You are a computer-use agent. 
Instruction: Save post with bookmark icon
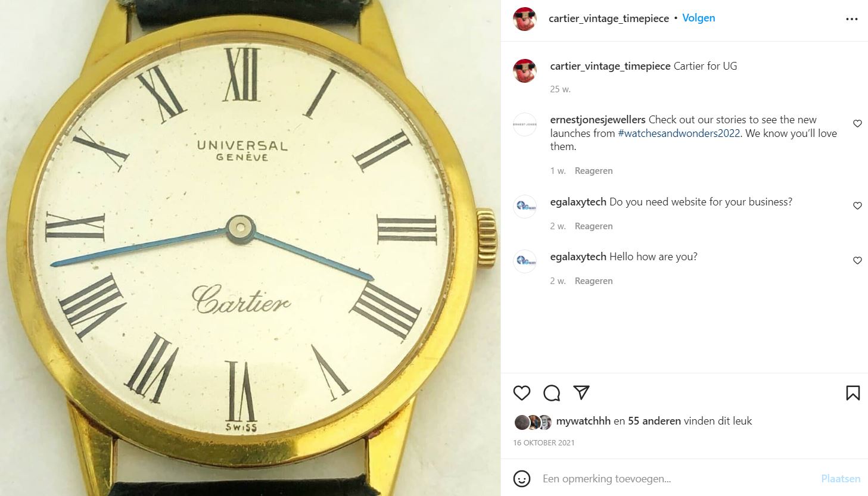tap(853, 393)
